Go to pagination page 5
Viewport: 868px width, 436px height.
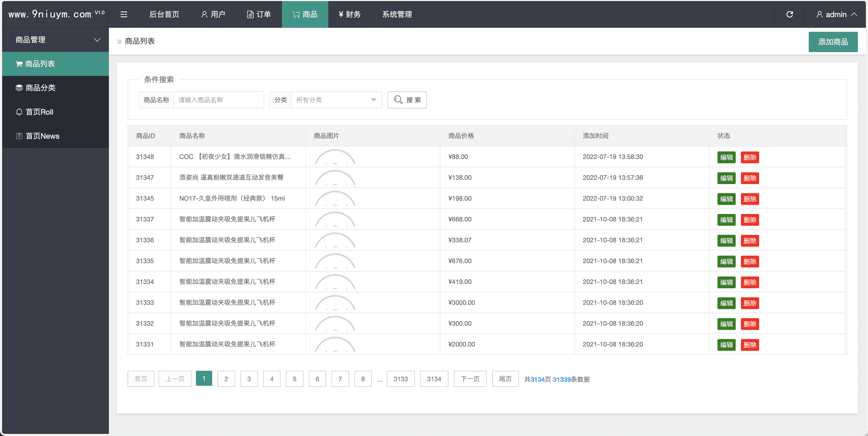pos(294,379)
